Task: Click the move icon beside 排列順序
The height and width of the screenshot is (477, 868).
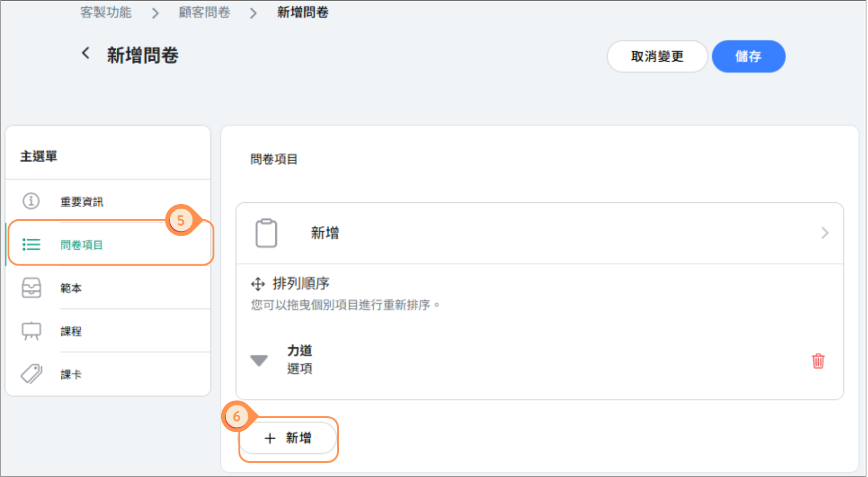Action: (258, 284)
